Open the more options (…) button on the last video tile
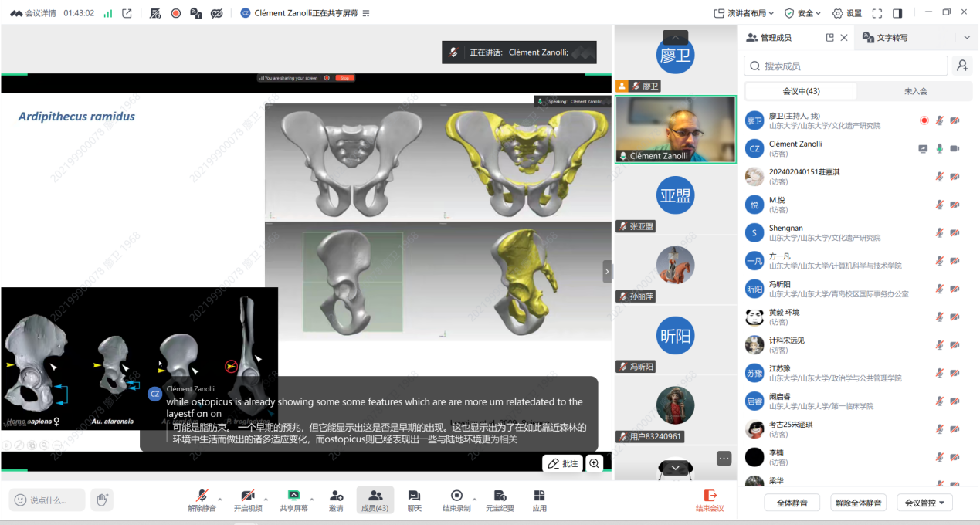The image size is (980, 525). tap(724, 458)
